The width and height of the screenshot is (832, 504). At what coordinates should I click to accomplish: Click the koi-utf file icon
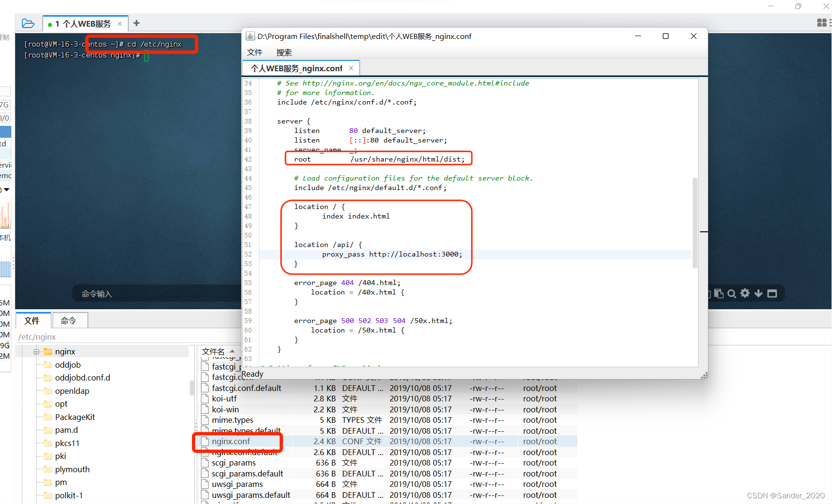[x=205, y=399]
